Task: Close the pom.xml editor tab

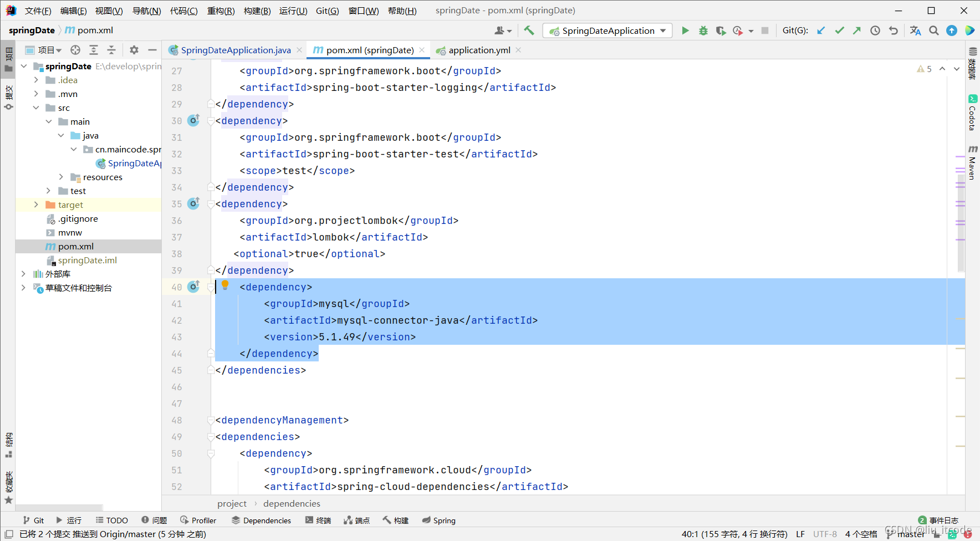Action: (x=422, y=50)
